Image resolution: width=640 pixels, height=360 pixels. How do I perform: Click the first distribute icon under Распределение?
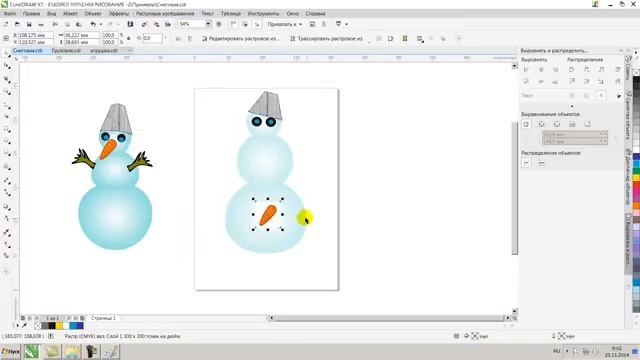[x=572, y=70]
